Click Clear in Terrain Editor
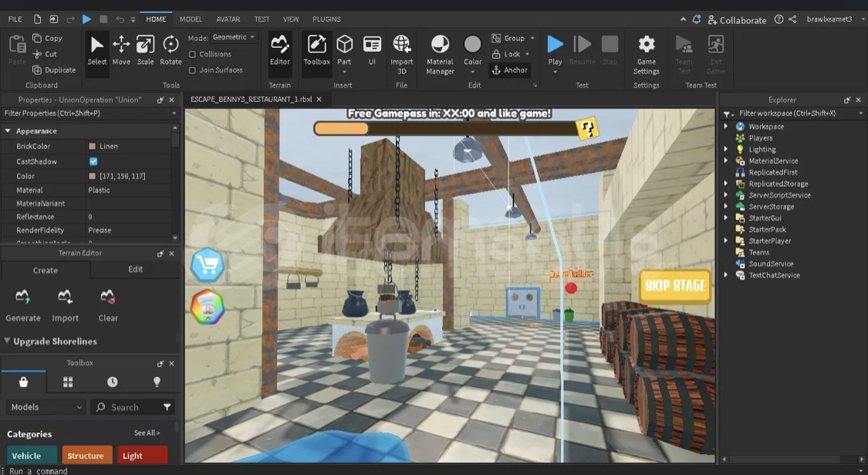 108,305
